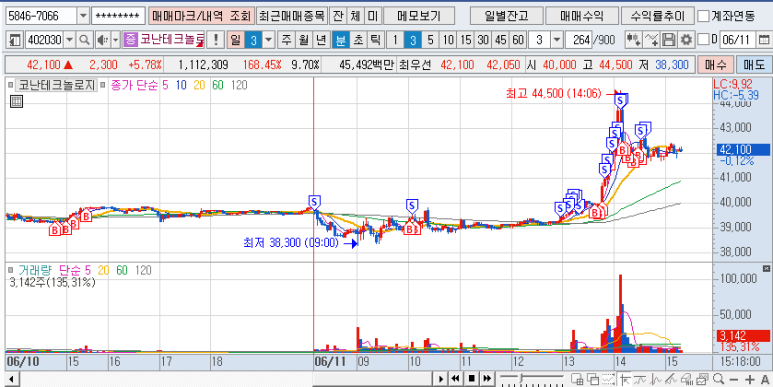Image resolution: width=773 pixels, height=387 pixels.
Task: Expand the 거래량 volume legend box
Action: (11, 270)
